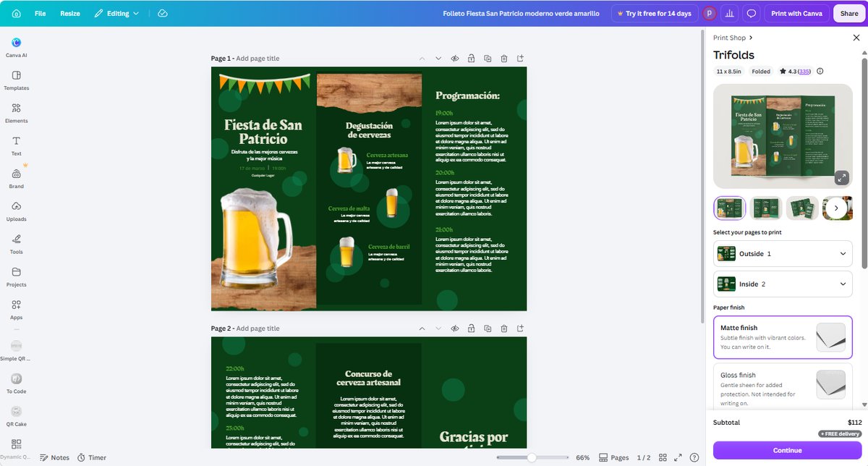Open the Timer at bottom bar
The image size is (868, 466).
[x=92, y=458]
